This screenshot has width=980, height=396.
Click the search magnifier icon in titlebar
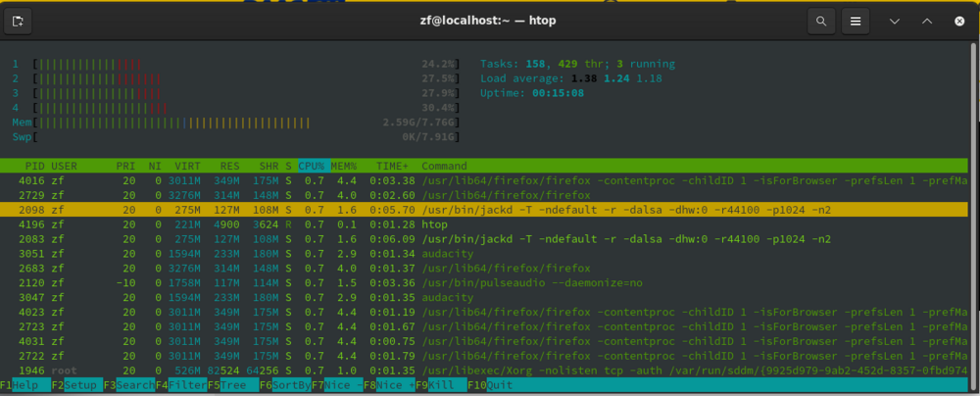(821, 22)
